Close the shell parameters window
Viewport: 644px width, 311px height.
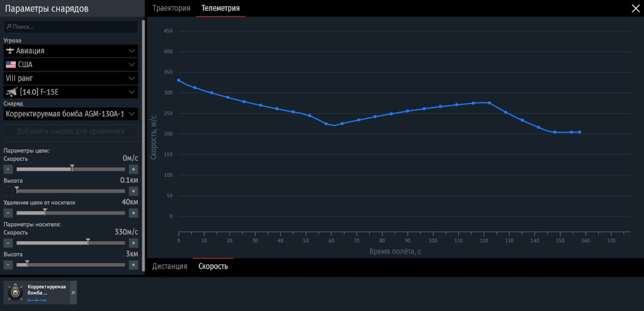click(635, 9)
